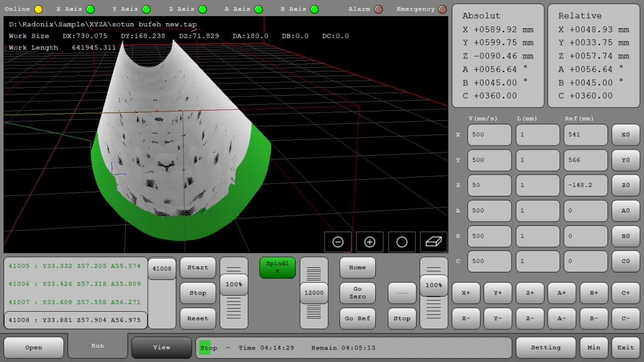This screenshot has width=644, height=362.
Task: Select the circle view icon below the preview
Action: click(x=401, y=242)
